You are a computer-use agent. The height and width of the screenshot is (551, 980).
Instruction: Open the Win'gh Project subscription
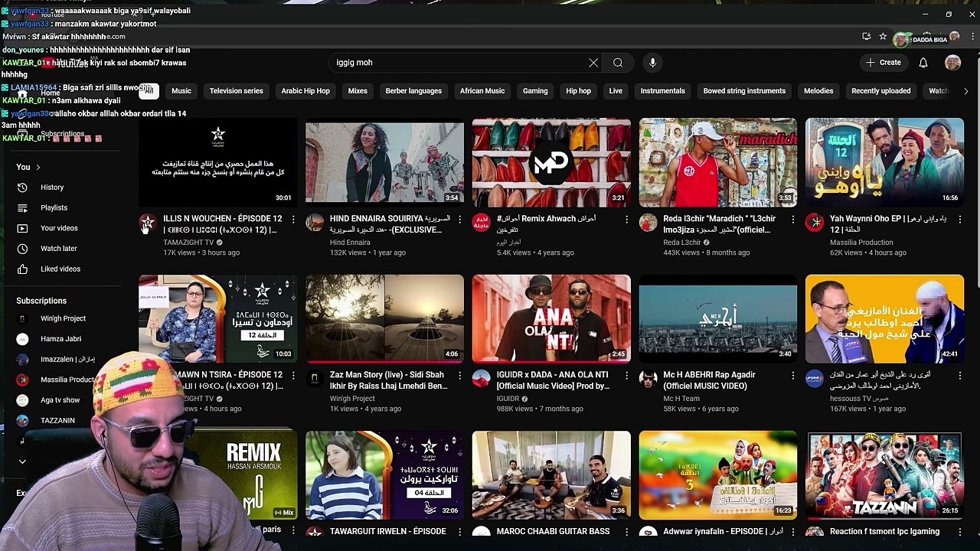click(x=63, y=318)
